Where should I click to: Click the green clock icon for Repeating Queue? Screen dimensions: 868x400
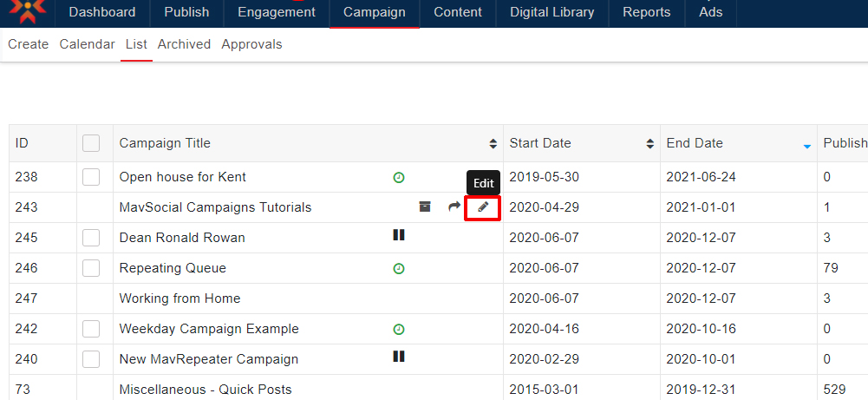pos(399,268)
